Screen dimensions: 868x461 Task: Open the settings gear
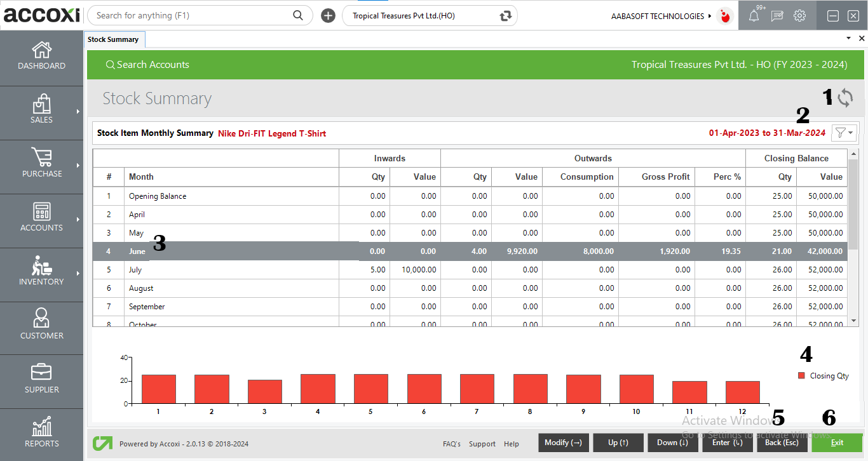pos(799,15)
